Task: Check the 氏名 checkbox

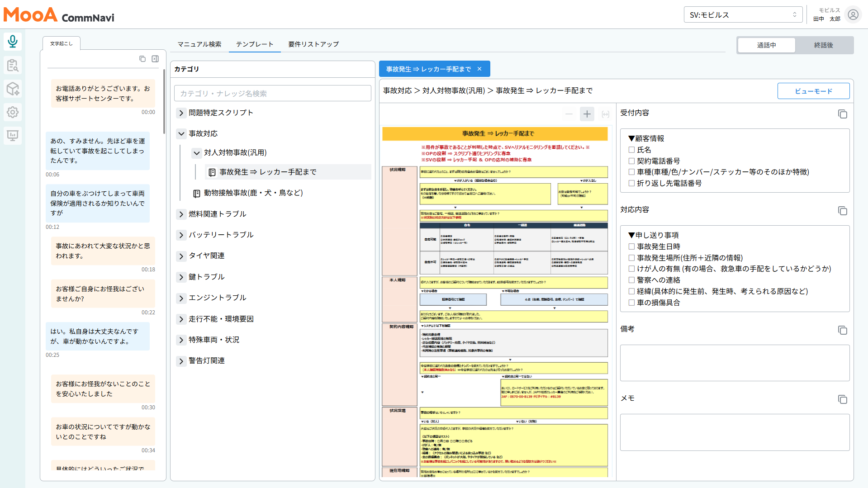Action: coord(631,150)
